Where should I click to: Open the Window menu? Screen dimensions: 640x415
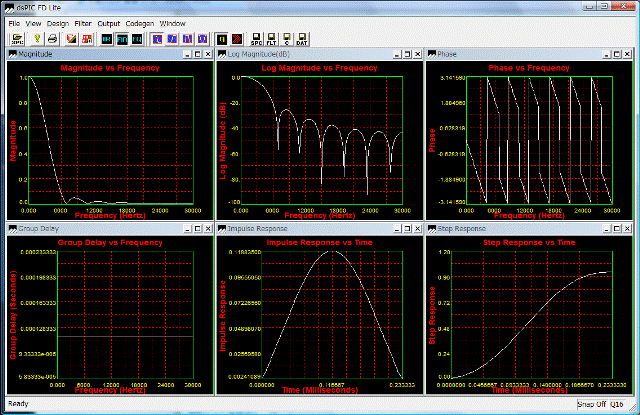click(x=172, y=21)
